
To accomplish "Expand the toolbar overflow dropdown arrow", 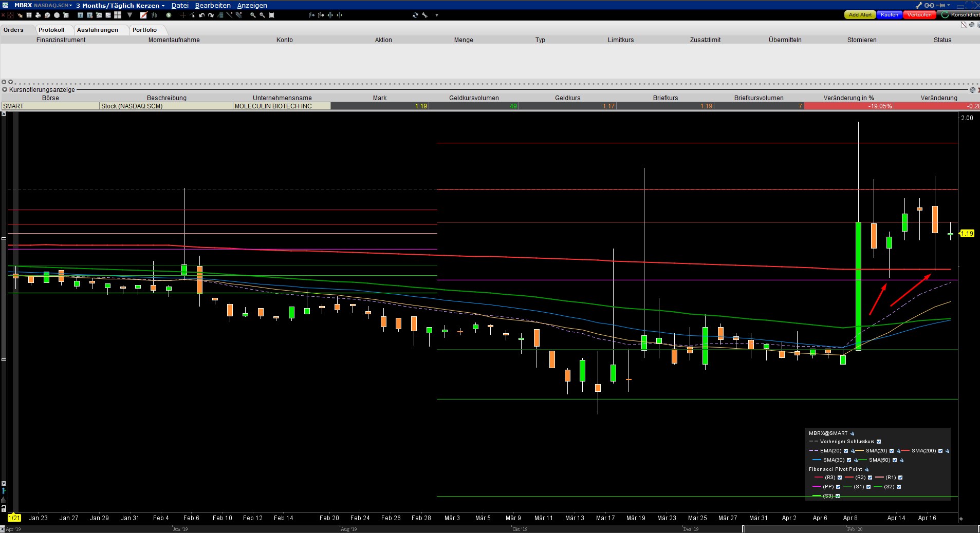I will click(x=437, y=15).
